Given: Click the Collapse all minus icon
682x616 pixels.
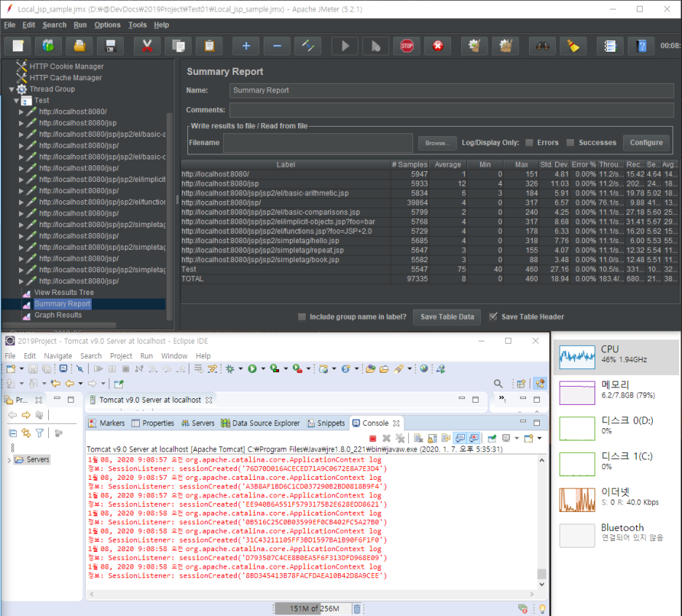Looking at the screenshot, I should (x=277, y=46).
